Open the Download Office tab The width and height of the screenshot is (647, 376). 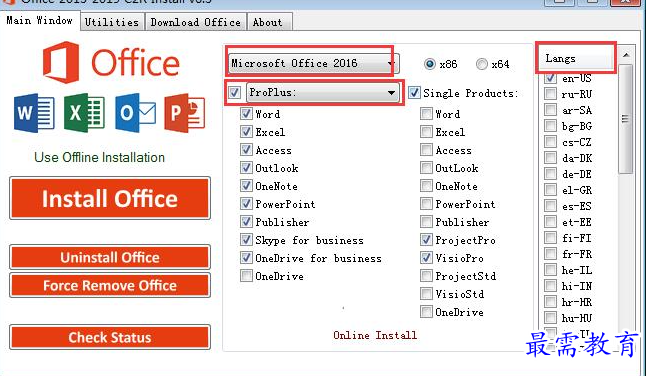pyautogui.click(x=196, y=22)
